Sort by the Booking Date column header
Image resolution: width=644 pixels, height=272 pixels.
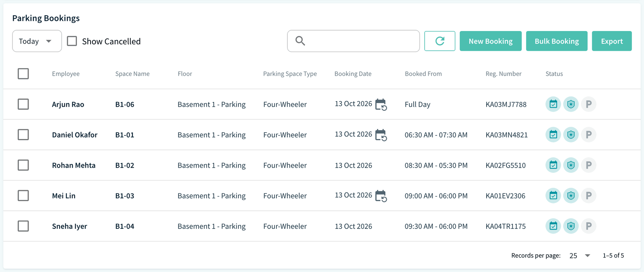(353, 74)
